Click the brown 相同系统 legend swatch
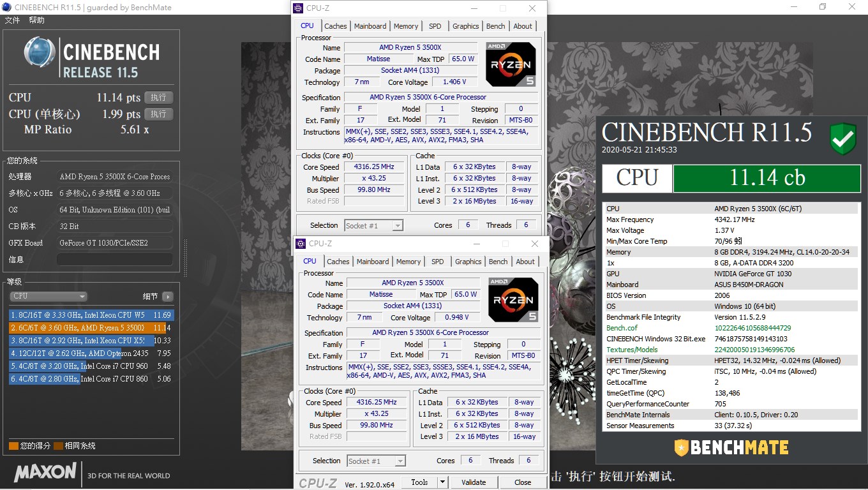 58,446
